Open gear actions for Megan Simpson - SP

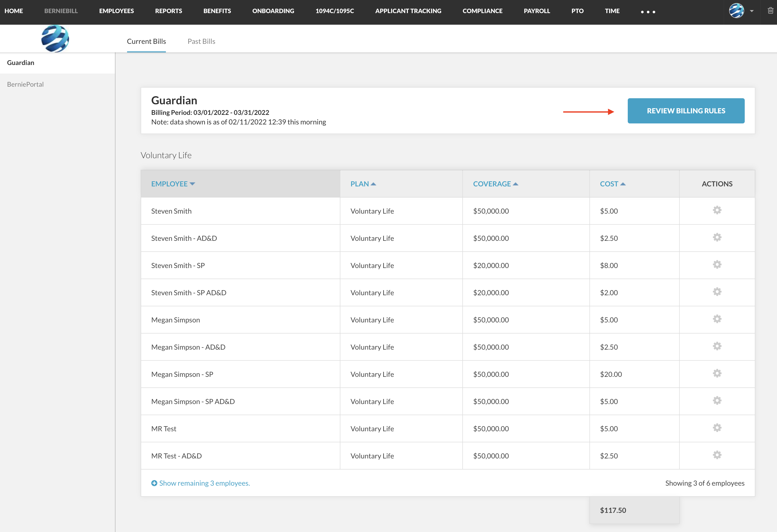[717, 373]
